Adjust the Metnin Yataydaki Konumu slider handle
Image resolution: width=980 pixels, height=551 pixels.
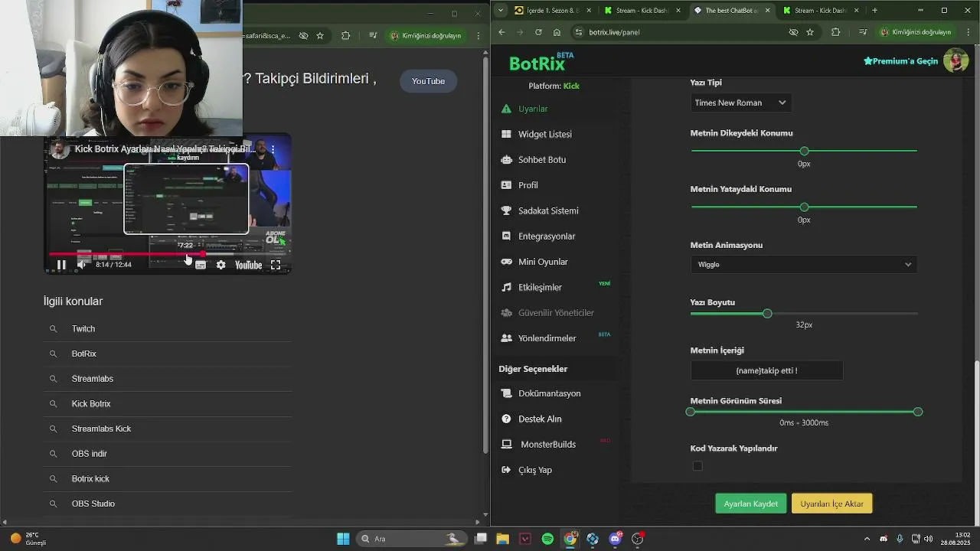click(804, 207)
